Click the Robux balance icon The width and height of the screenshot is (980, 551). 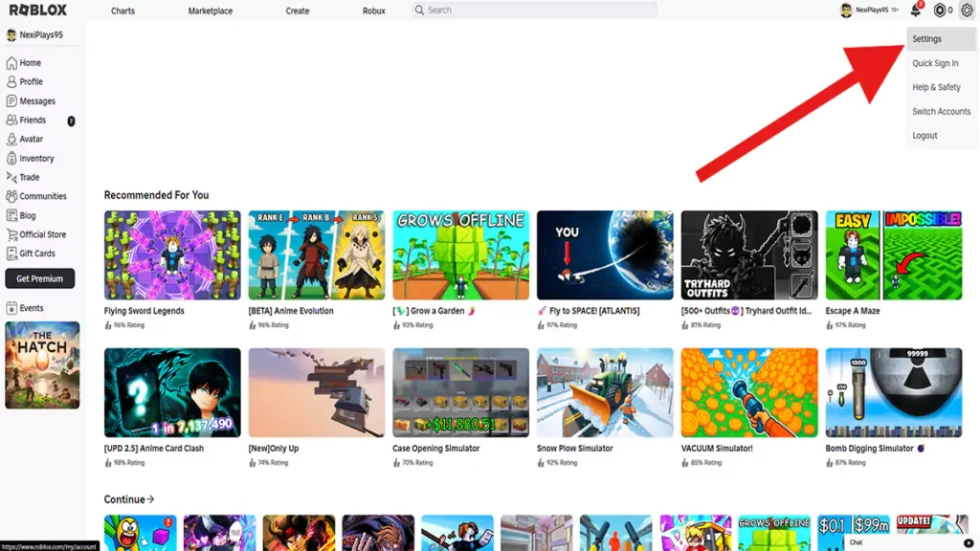pyautogui.click(x=940, y=10)
